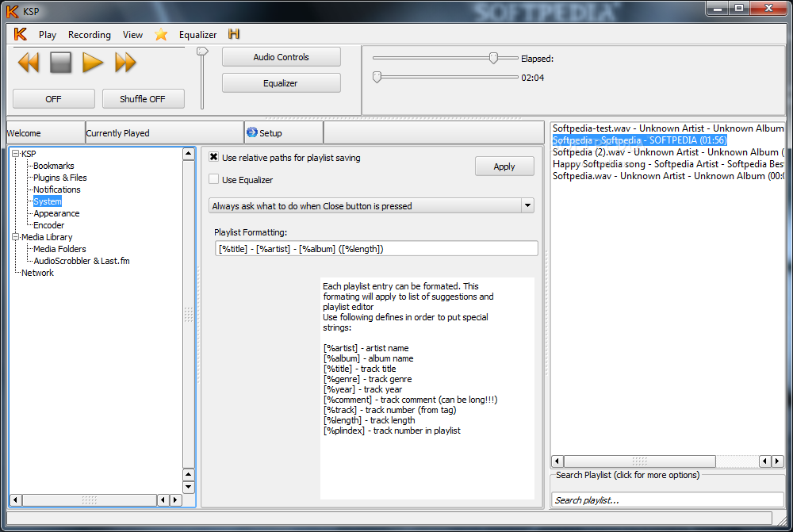Toggle the repeat OFF button
Screen dimensions: 793x532
(x=54, y=99)
